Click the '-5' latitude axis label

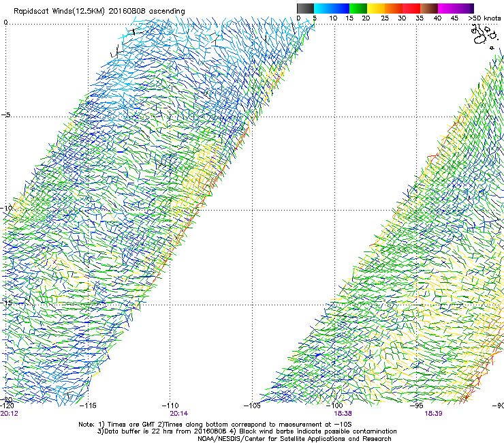click(6, 114)
